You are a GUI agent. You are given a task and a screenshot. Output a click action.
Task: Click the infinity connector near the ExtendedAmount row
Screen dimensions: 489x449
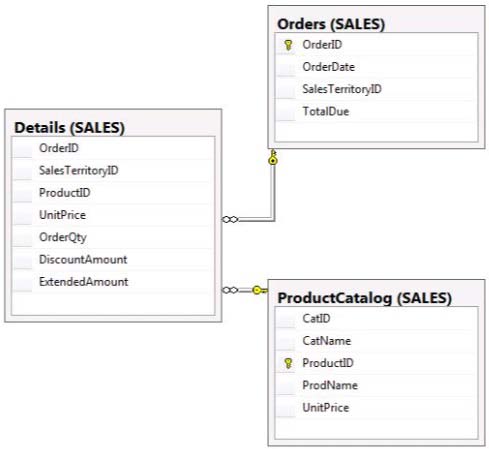point(230,290)
